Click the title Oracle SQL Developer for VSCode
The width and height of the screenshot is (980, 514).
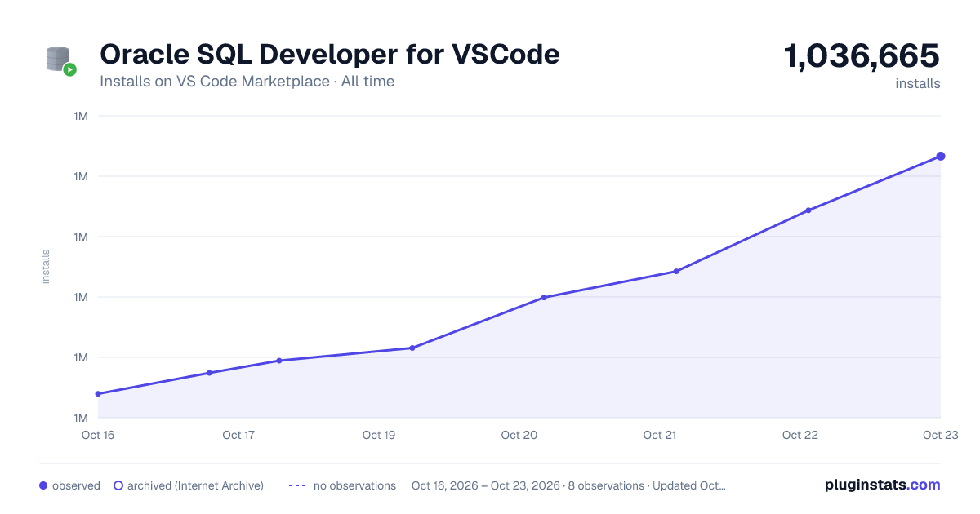pos(330,54)
